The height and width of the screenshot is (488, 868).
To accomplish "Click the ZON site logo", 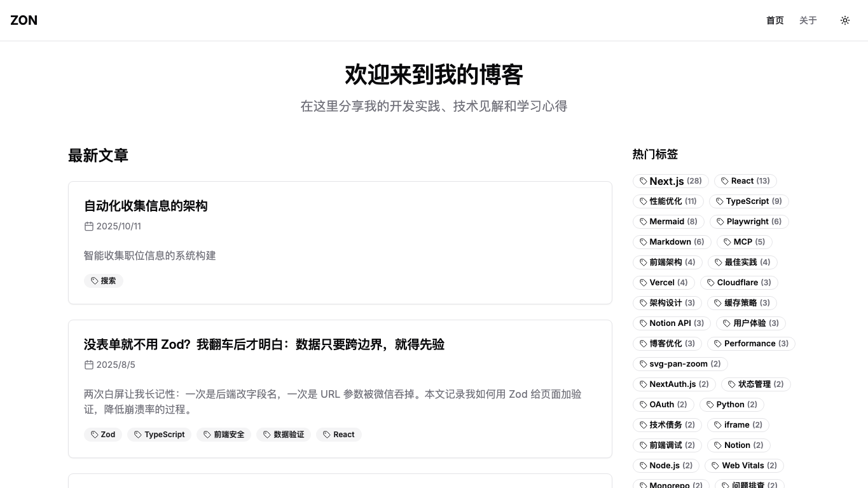I will point(24,20).
